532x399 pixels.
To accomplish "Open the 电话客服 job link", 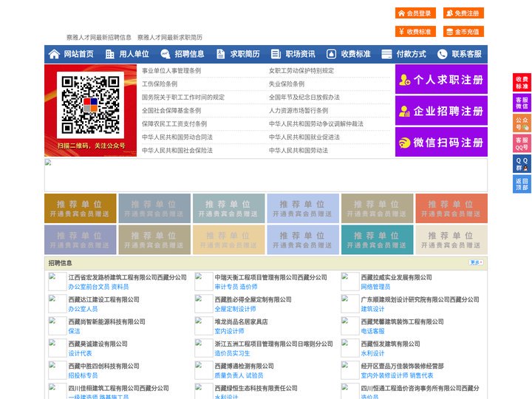I will (372, 331).
